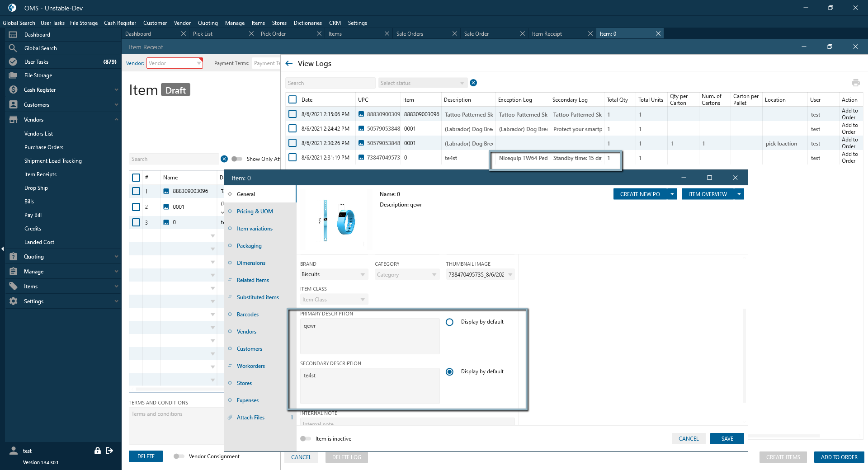Click CANCEL in the Item dialog
Screen dimensions: 868x470
(x=689, y=439)
